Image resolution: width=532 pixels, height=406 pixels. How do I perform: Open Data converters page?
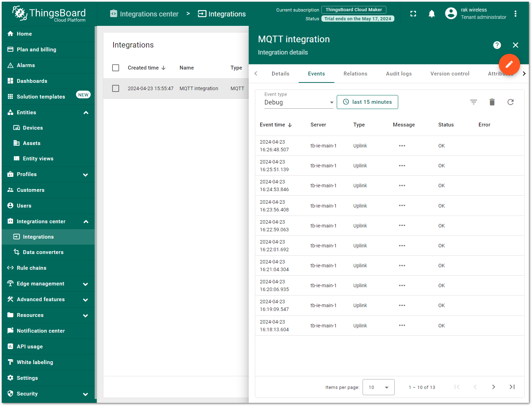[x=48, y=252]
